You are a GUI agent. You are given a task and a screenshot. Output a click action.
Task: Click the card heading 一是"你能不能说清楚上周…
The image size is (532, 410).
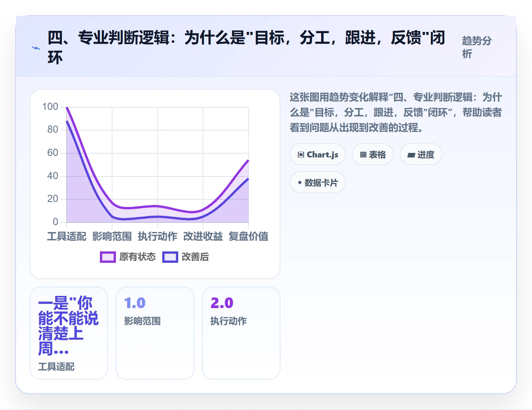click(x=68, y=326)
